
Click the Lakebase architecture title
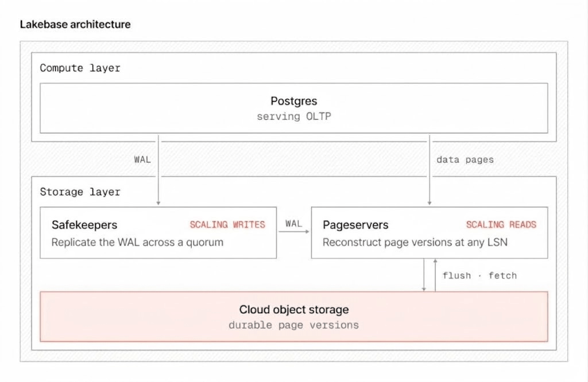click(x=75, y=24)
